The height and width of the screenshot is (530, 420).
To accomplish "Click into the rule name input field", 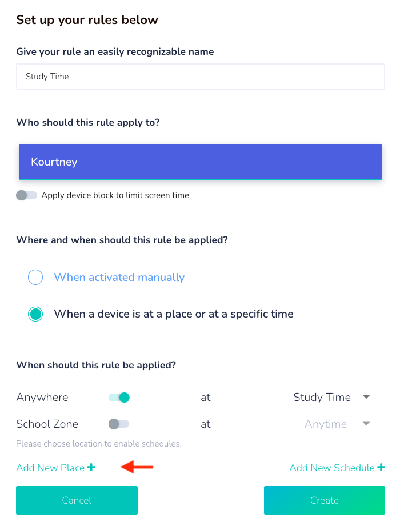I will (201, 77).
